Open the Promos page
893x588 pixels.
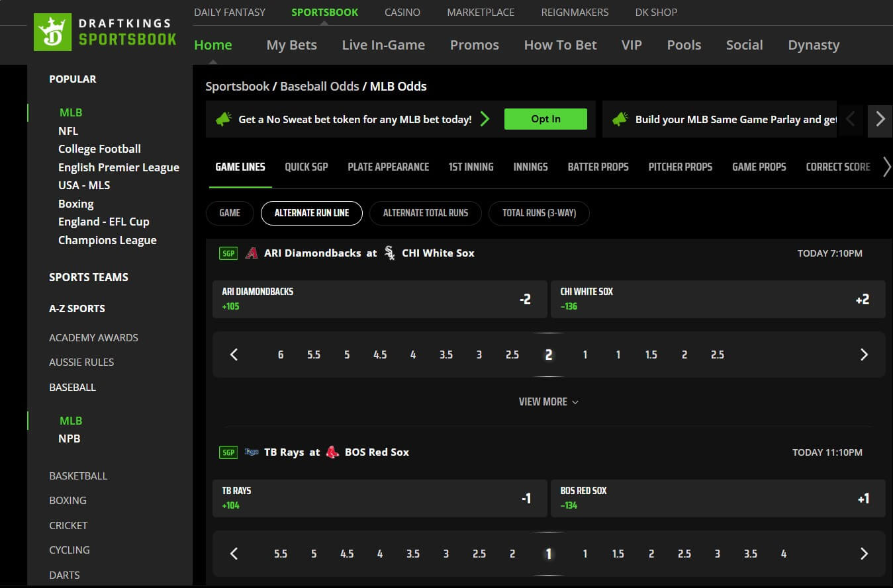click(x=475, y=45)
